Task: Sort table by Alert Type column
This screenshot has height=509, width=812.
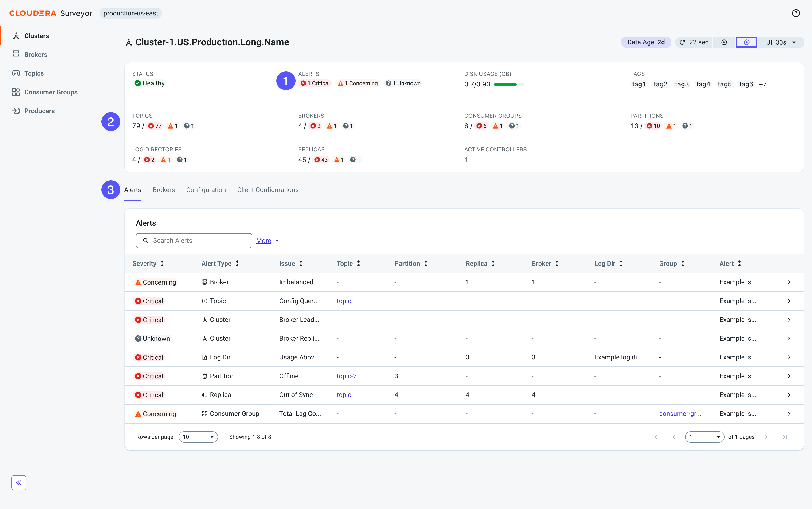Action: pyautogui.click(x=220, y=264)
